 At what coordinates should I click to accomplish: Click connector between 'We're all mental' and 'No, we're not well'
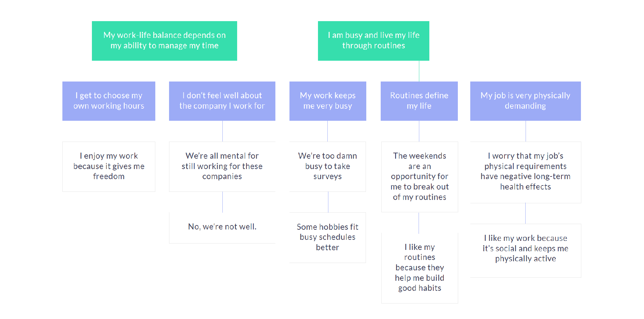(x=222, y=202)
